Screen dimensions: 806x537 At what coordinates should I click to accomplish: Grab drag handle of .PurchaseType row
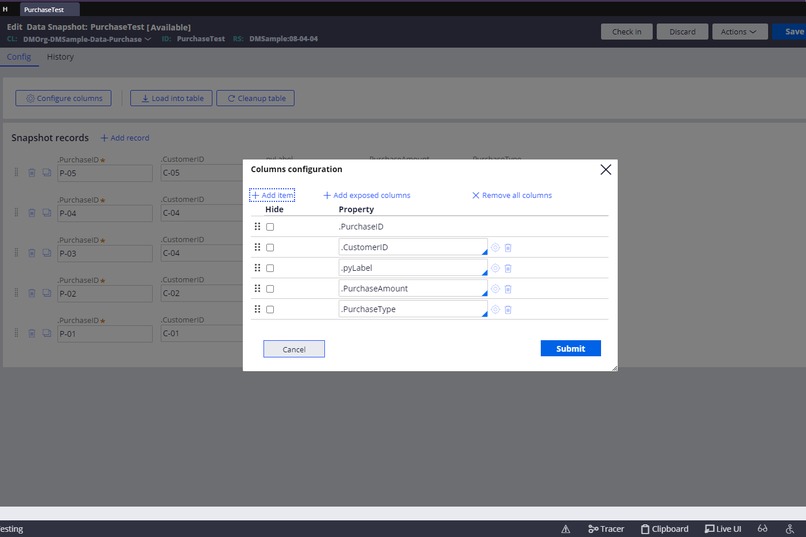coord(258,309)
